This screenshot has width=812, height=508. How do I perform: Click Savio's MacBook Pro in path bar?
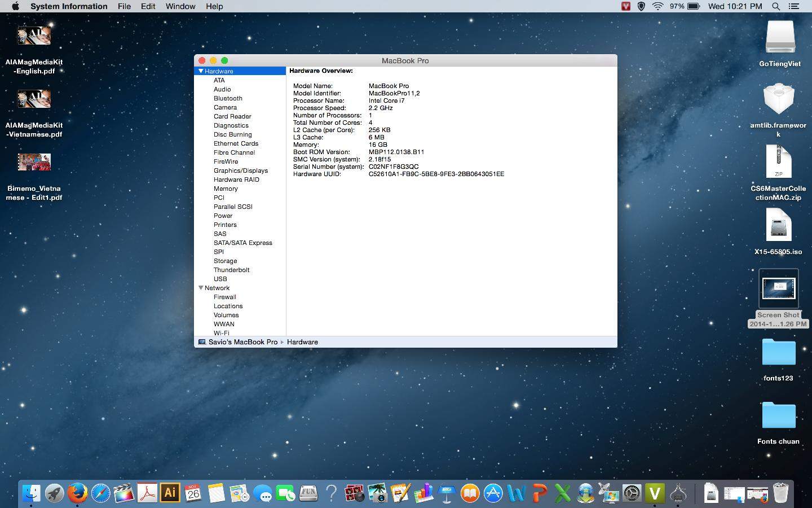pyautogui.click(x=243, y=342)
